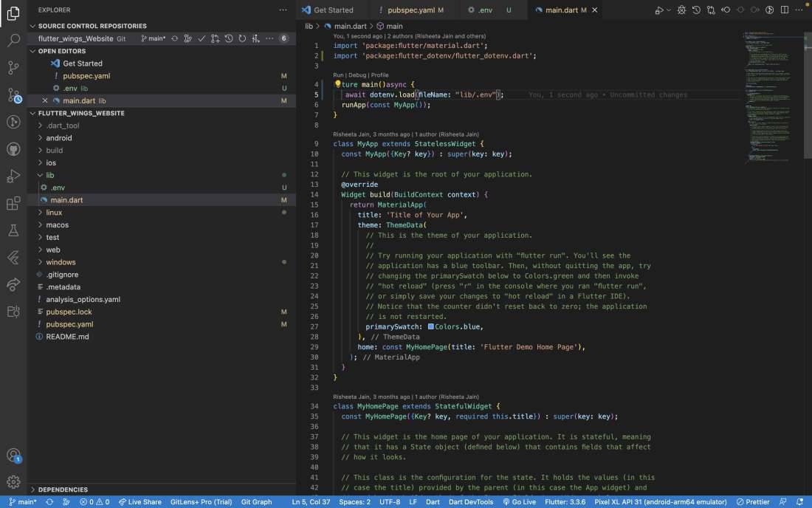Open the Source Control view

(x=13, y=68)
